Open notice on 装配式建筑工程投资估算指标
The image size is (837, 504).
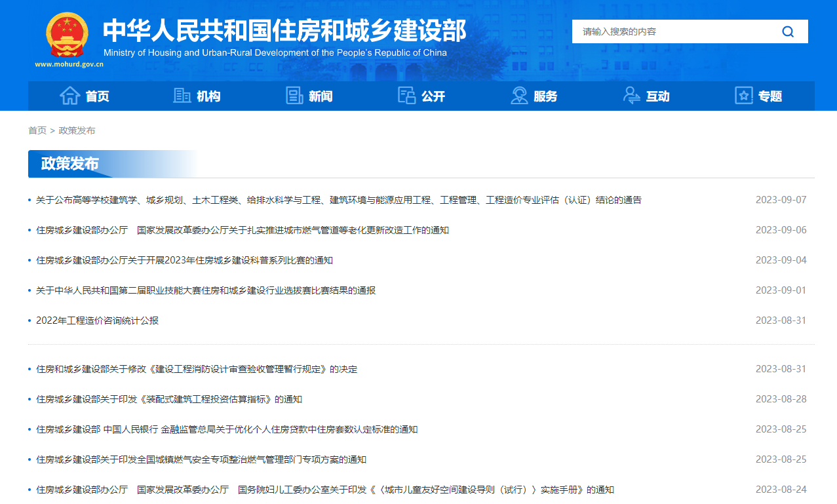point(169,399)
